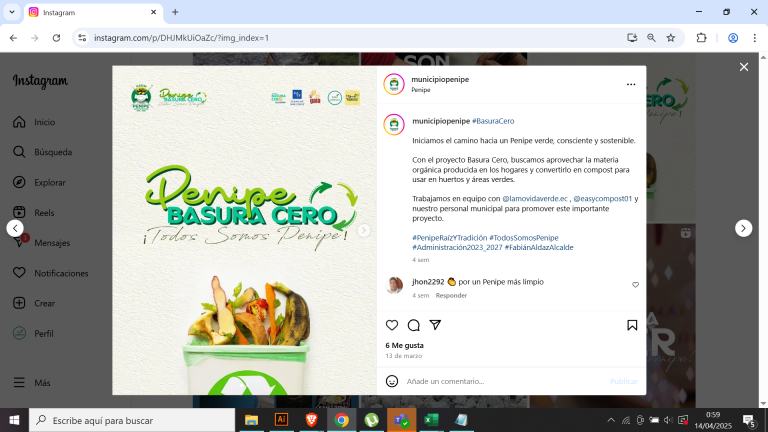Show the previous post arrow
The height and width of the screenshot is (432, 768).
coord(15,228)
